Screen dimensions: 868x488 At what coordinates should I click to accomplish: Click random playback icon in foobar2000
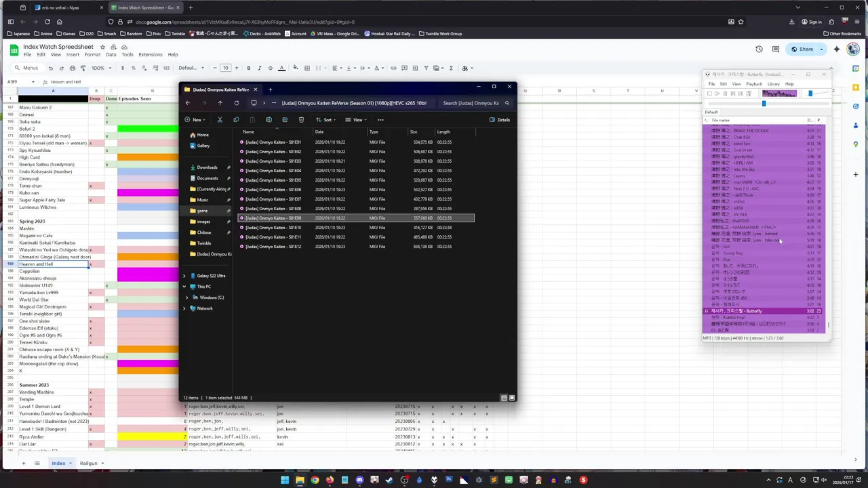[749, 94]
